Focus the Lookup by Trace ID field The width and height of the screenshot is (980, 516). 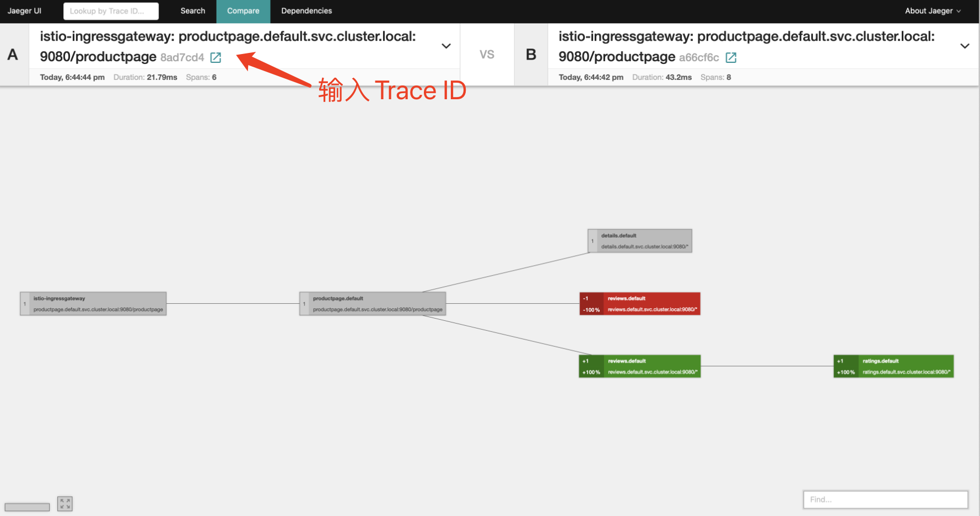(x=111, y=11)
